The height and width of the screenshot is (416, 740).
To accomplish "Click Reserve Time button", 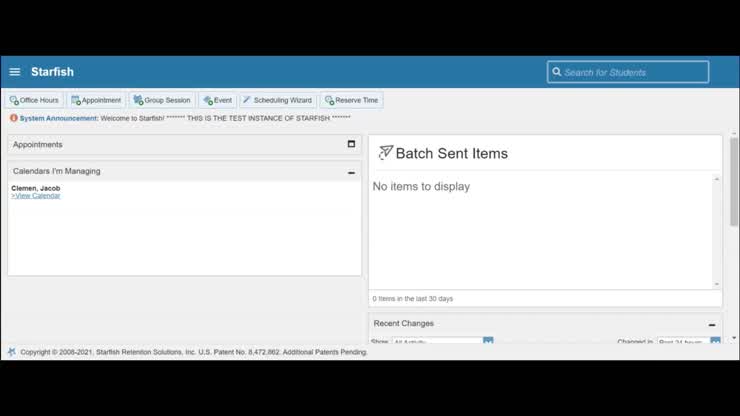I will pyautogui.click(x=352, y=100).
